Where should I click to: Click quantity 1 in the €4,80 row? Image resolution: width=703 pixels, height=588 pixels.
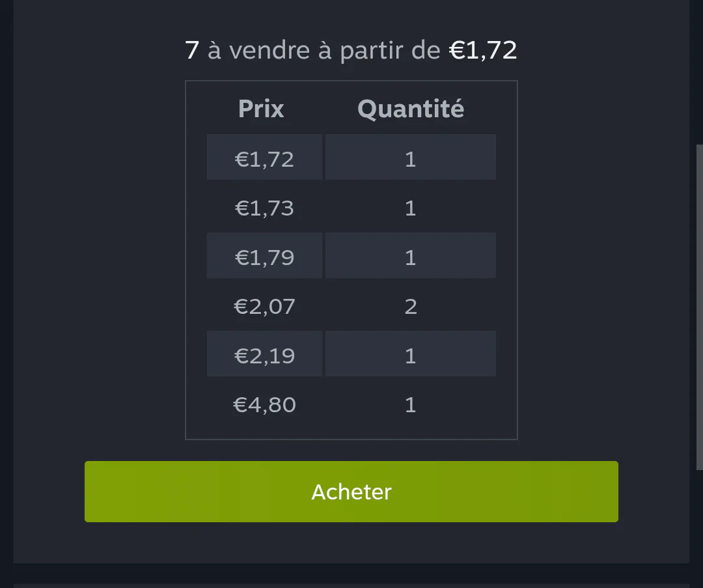tap(411, 403)
